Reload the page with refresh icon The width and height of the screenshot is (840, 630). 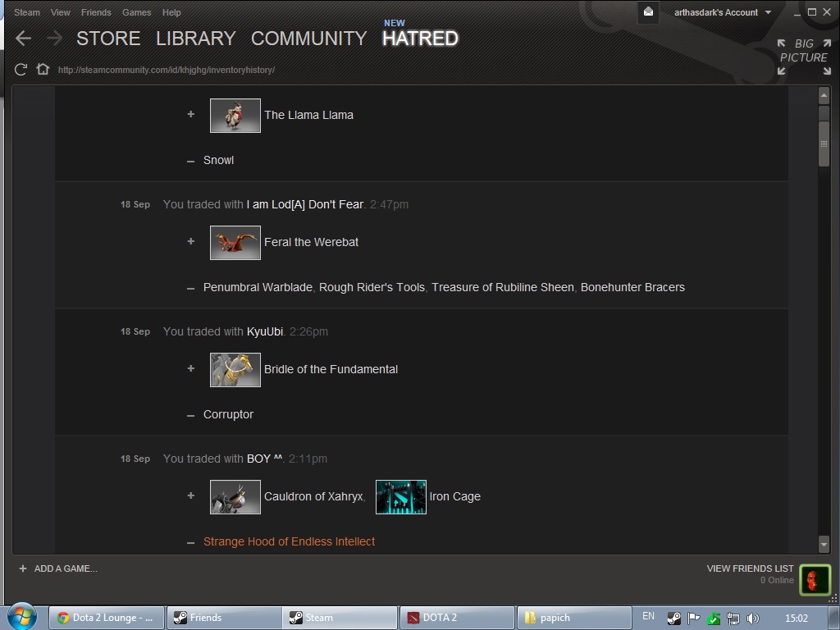(x=21, y=70)
